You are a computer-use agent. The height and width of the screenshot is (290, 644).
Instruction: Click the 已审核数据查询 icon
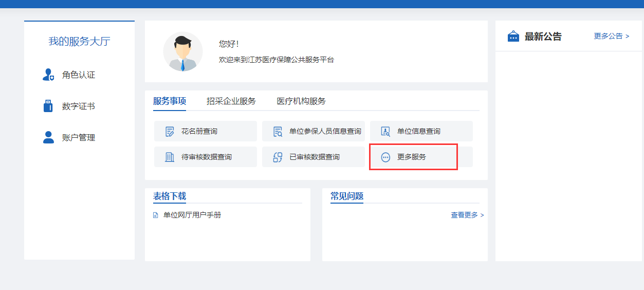[278, 157]
